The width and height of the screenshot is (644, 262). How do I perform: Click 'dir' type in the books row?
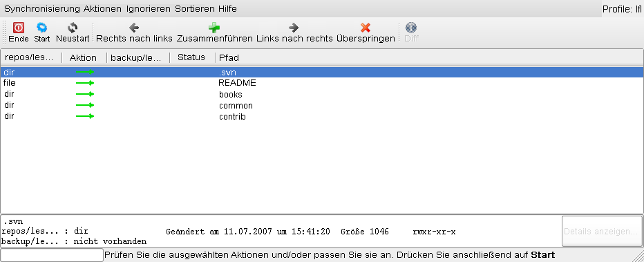pyautogui.click(x=9, y=94)
